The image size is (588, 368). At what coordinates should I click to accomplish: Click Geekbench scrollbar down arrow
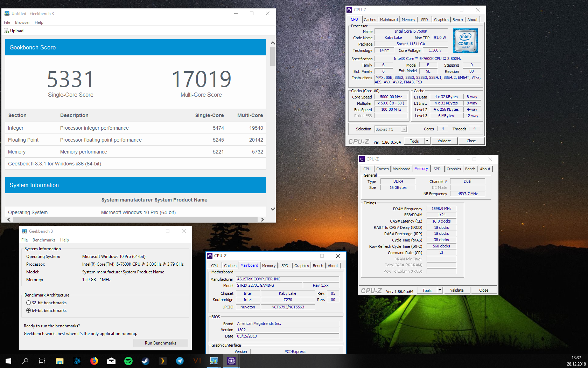pyautogui.click(x=273, y=209)
